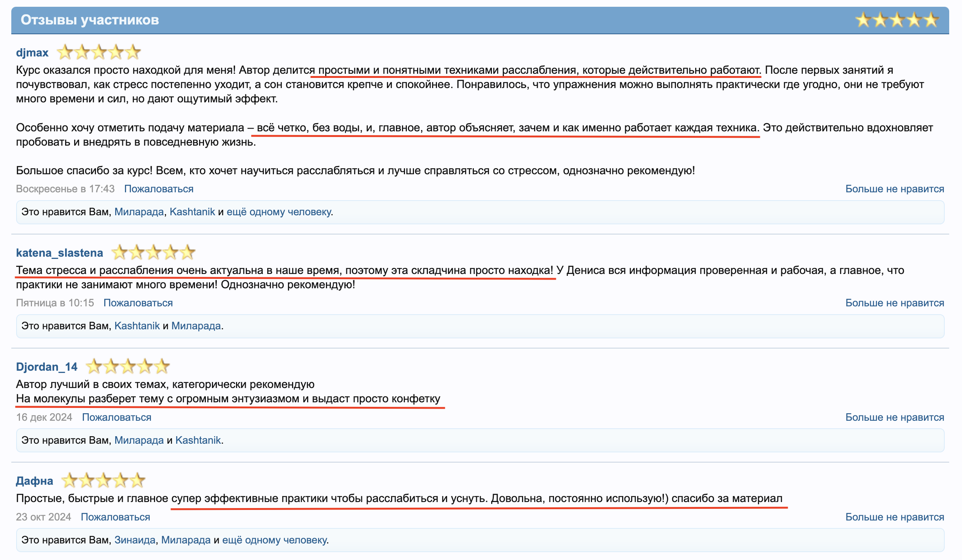Image resolution: width=962 pixels, height=560 pixels.
Task: Toggle Больше не нравится on katena_slastena review
Action: click(x=894, y=303)
